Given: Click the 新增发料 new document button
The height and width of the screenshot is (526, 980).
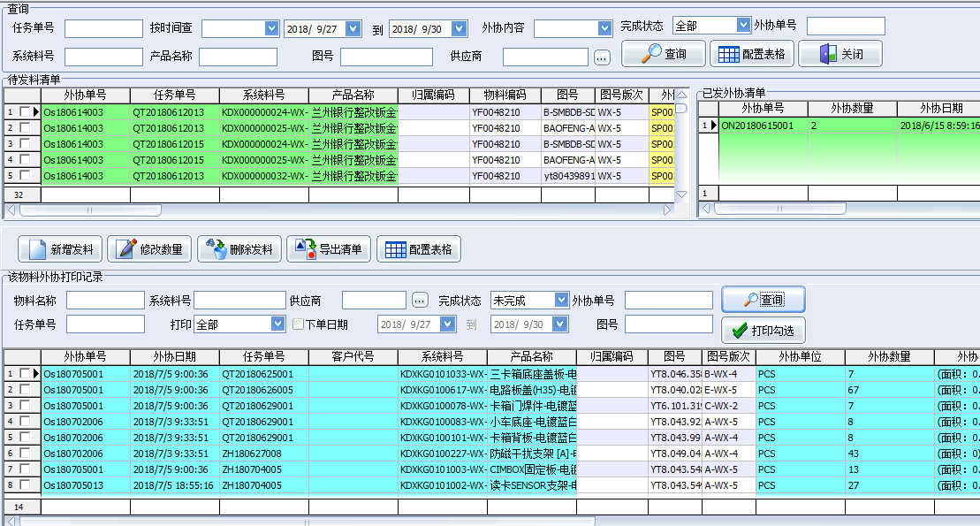Looking at the screenshot, I should [x=61, y=249].
